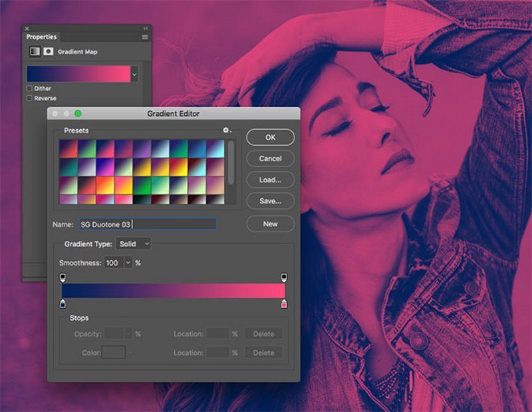Screen dimensions: 532x412
Task: Open the Gradient Type dropdown showing Solid
Action: 133,244
